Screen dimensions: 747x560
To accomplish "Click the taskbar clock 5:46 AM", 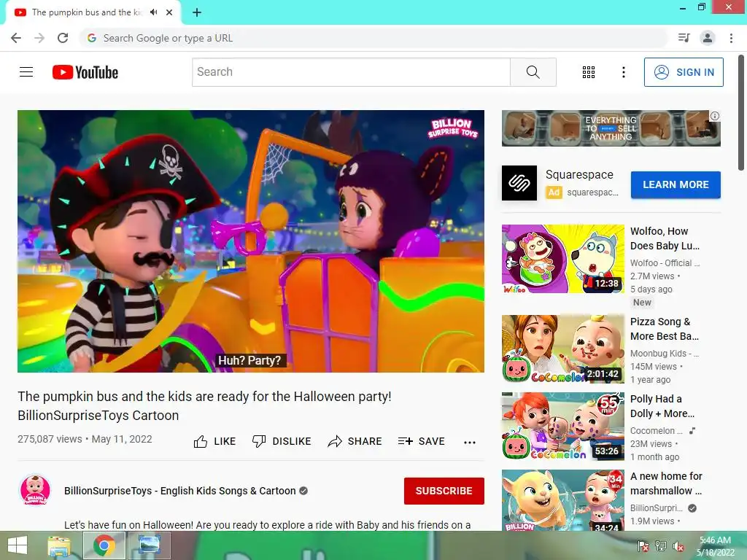I will tap(715, 545).
